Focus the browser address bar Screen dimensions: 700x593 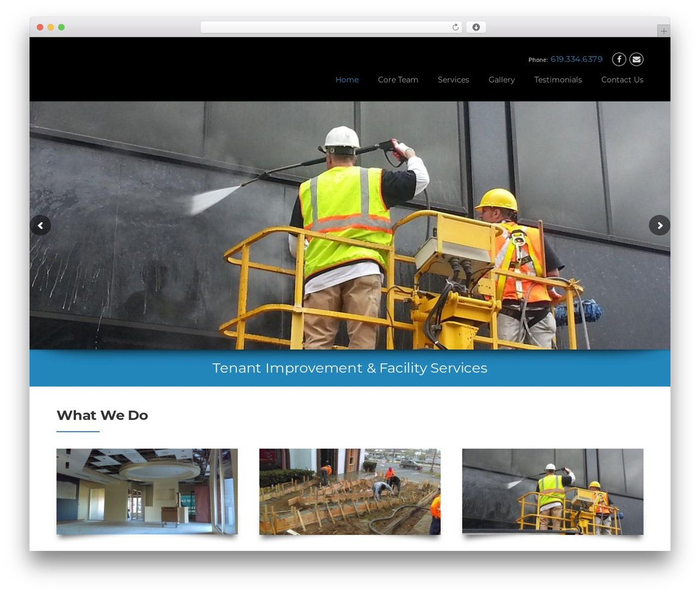(x=331, y=27)
